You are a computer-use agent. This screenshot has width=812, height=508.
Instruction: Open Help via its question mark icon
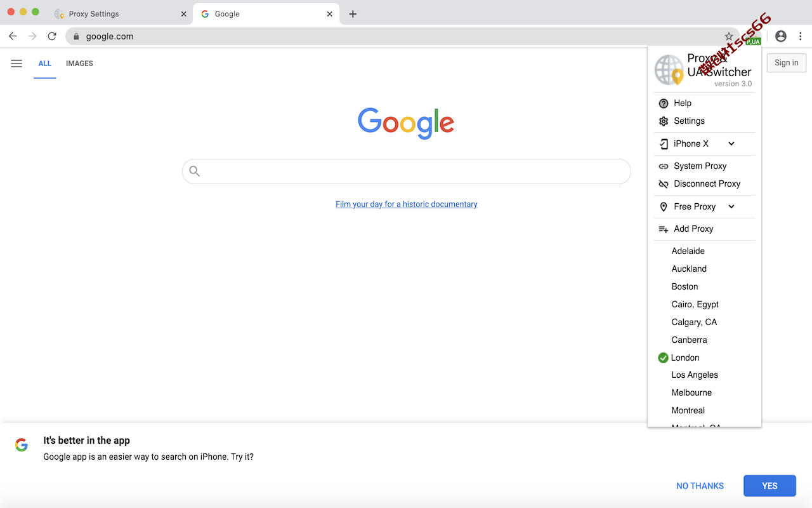coord(664,104)
